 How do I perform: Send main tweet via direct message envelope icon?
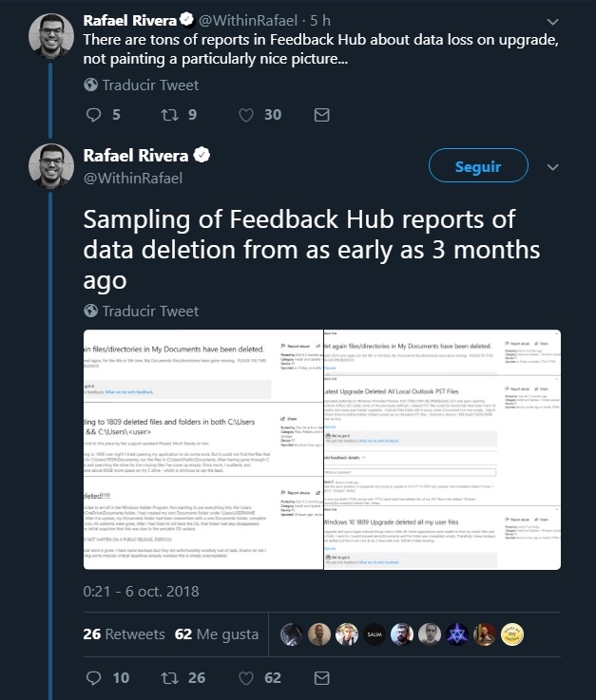(321, 677)
